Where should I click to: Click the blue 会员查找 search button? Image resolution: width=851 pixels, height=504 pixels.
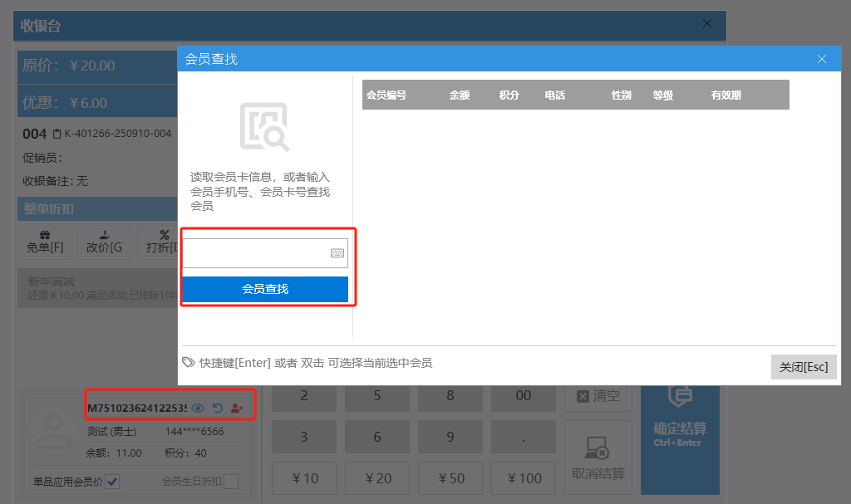(265, 289)
